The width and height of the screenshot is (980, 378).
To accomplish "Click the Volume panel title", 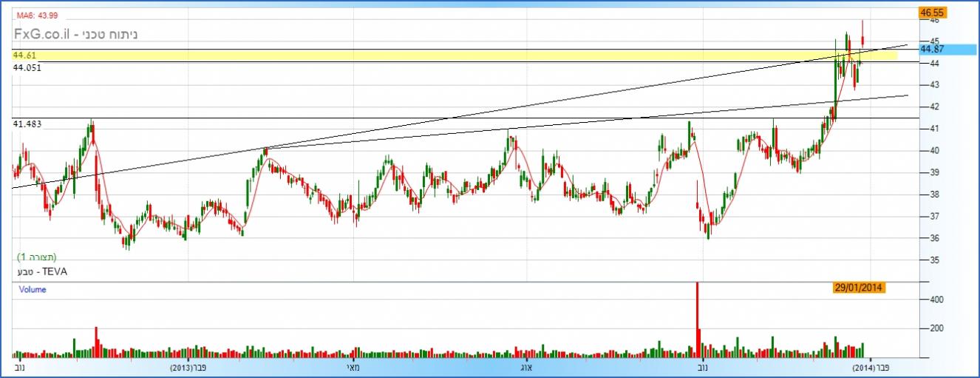I will pos(33,290).
